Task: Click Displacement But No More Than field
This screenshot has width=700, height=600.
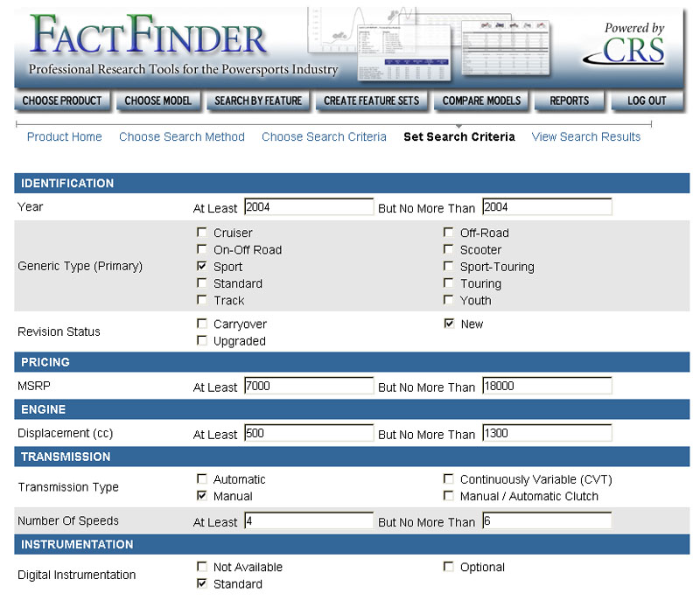Action: tap(547, 433)
